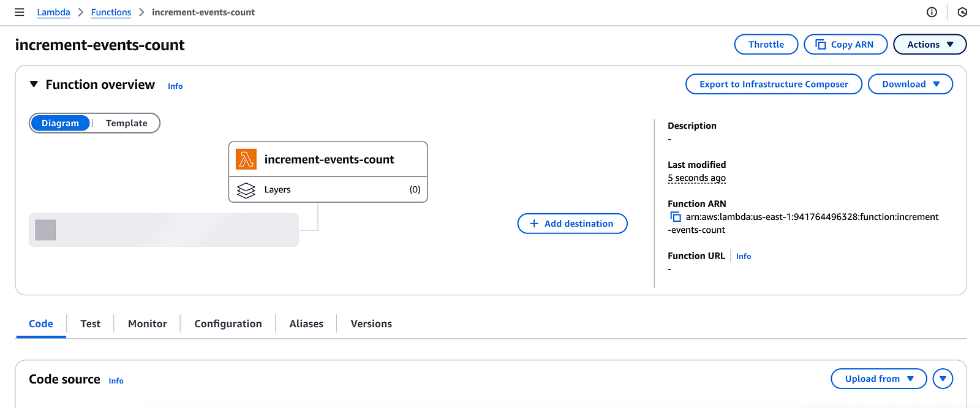Viewport: 980px width, 408px height.
Task: Open the Actions dropdown
Action: (930, 44)
